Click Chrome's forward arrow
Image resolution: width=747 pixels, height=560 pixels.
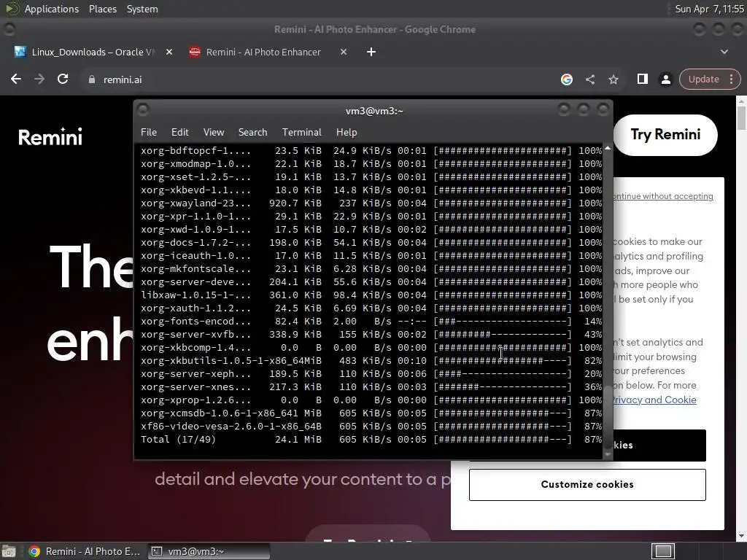(x=39, y=79)
